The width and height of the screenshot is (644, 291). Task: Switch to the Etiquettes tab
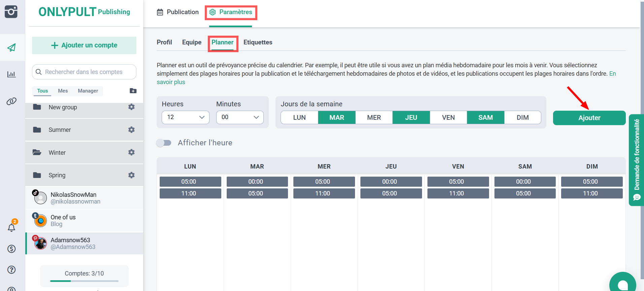click(258, 42)
